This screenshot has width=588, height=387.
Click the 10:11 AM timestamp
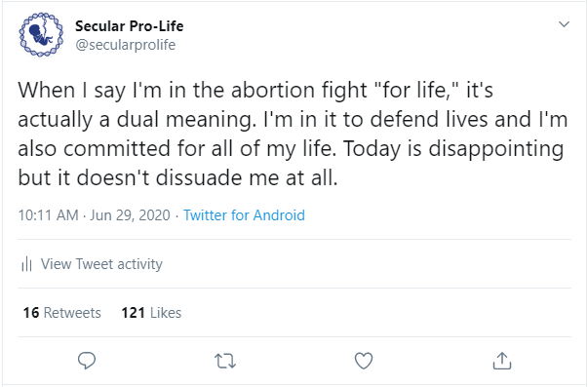click(x=49, y=215)
